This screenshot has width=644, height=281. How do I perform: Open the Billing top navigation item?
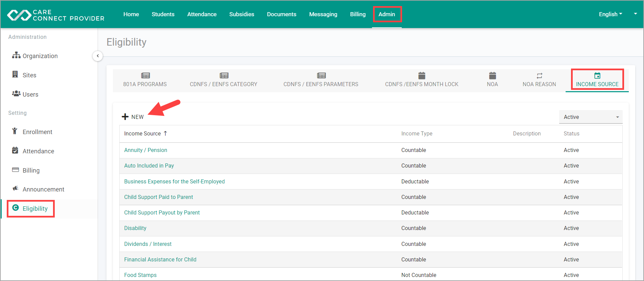coord(358,14)
